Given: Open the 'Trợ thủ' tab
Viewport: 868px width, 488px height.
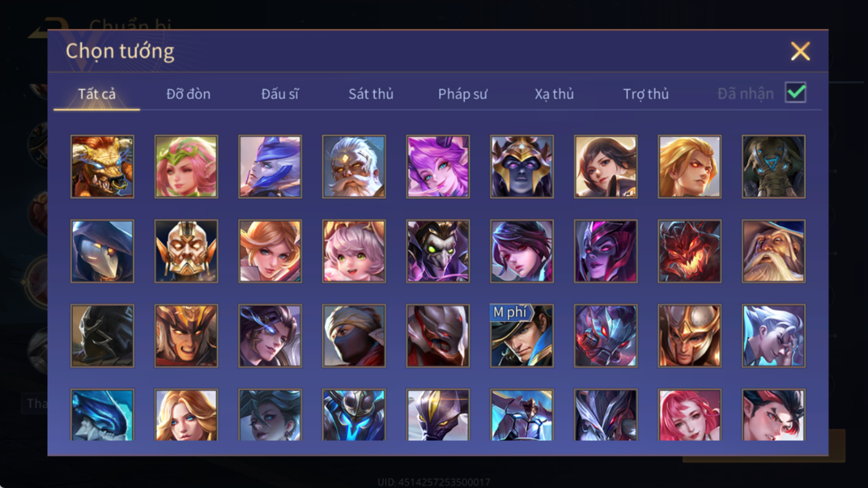Looking at the screenshot, I should pyautogui.click(x=645, y=94).
